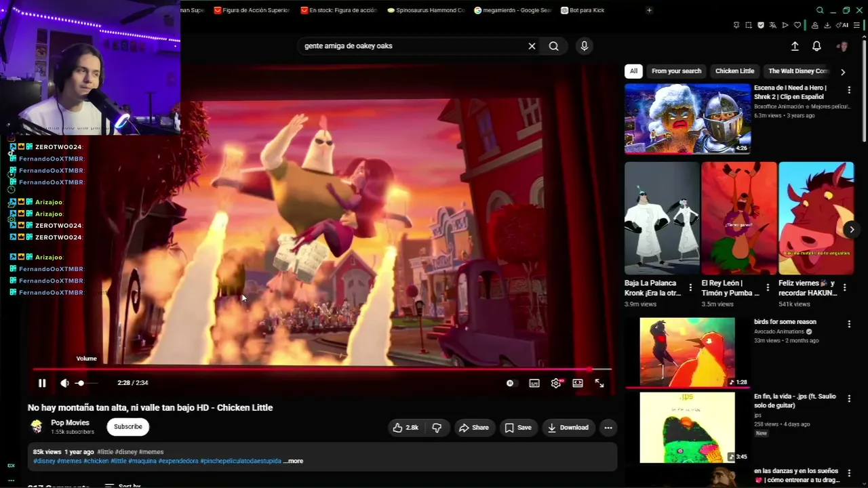
Task: Download the video
Action: coord(568,428)
